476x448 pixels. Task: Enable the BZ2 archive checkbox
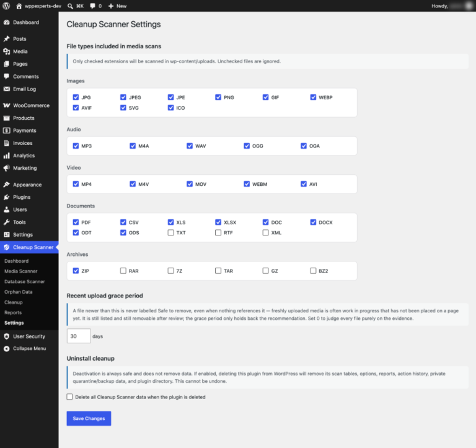[x=313, y=270]
